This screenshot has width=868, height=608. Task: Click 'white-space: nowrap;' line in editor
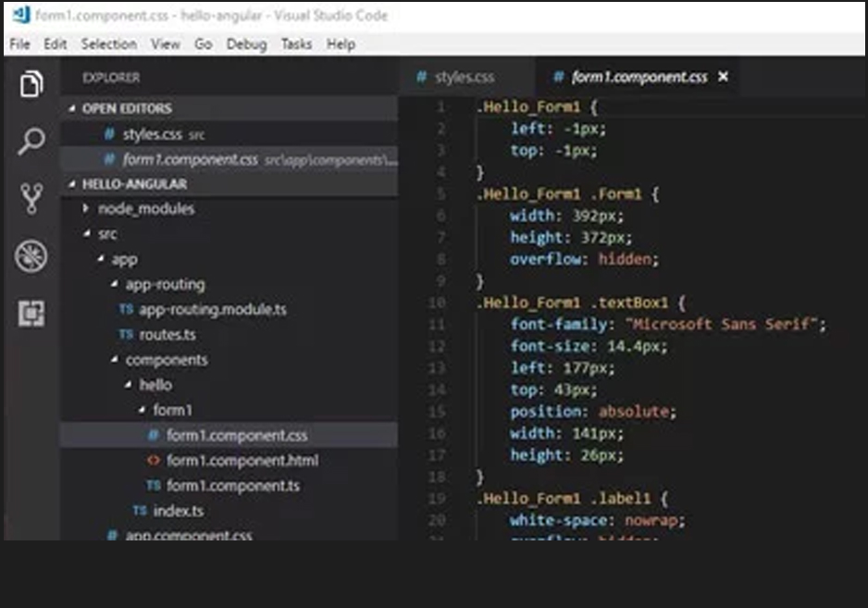597,520
